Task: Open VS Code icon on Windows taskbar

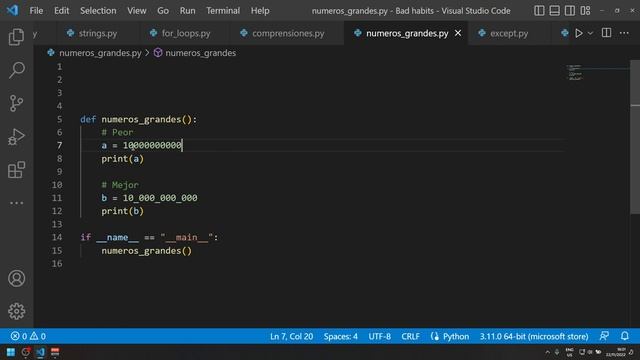Action: 40,352
